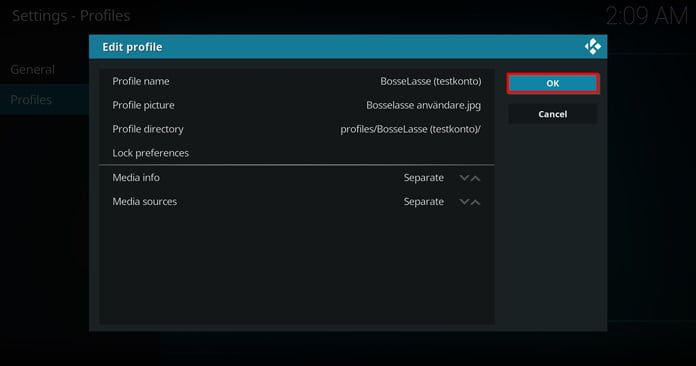Screen dimensions: 696x366
Task: Cancel the Edit profile dialog
Action: pyautogui.click(x=553, y=114)
